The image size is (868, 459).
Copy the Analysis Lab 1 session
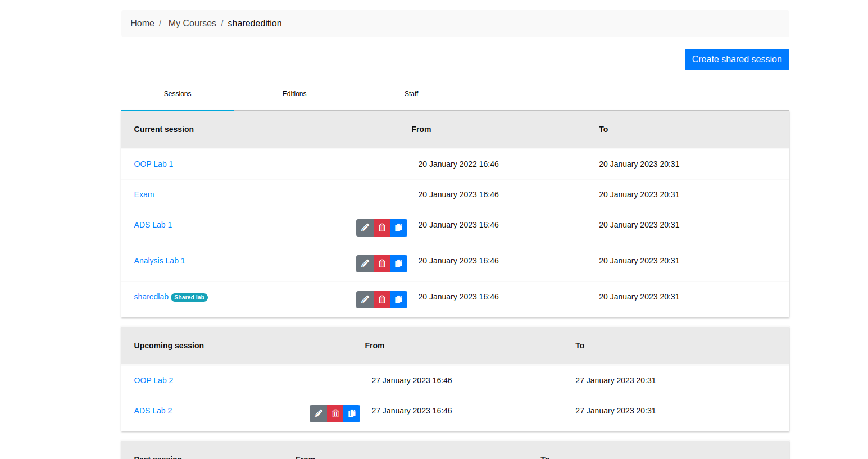point(398,263)
